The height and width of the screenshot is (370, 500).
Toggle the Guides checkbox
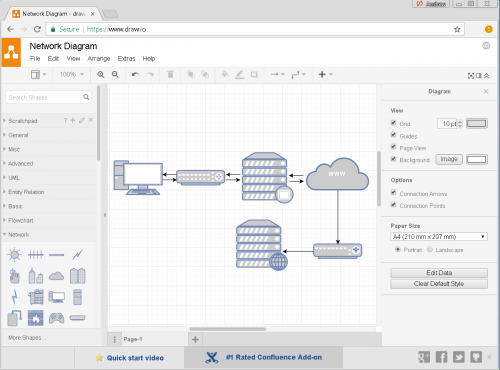pyautogui.click(x=393, y=135)
